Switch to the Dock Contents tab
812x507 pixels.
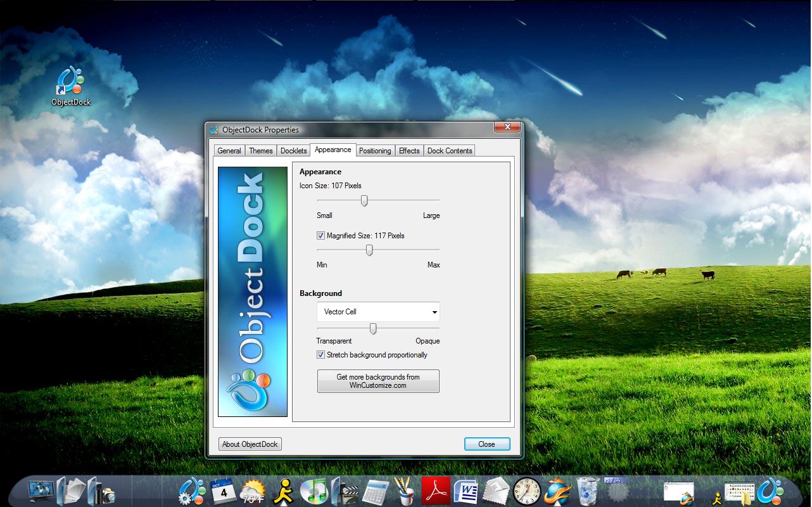[450, 151]
